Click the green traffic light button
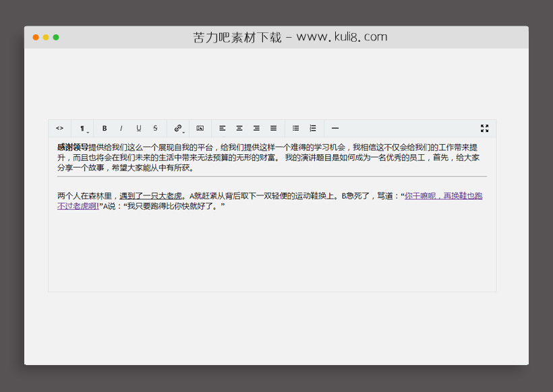Screen dimensions: 553x392 tap(55, 37)
